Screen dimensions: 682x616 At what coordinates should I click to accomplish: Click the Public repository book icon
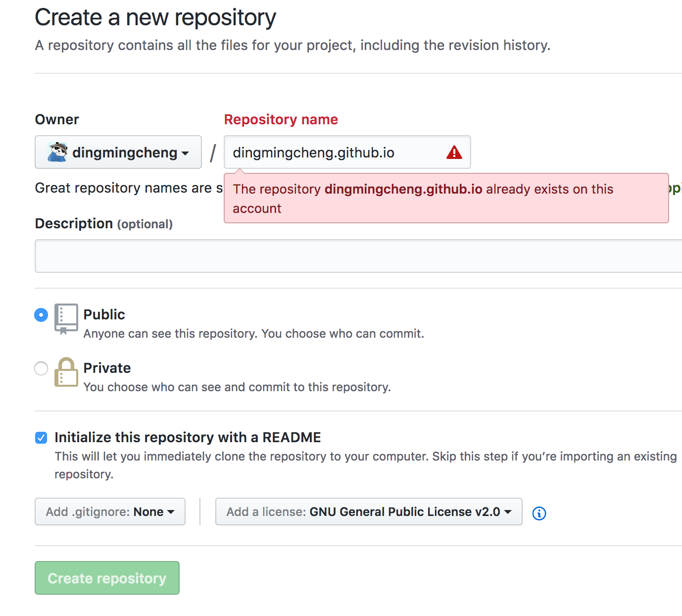tap(66, 319)
